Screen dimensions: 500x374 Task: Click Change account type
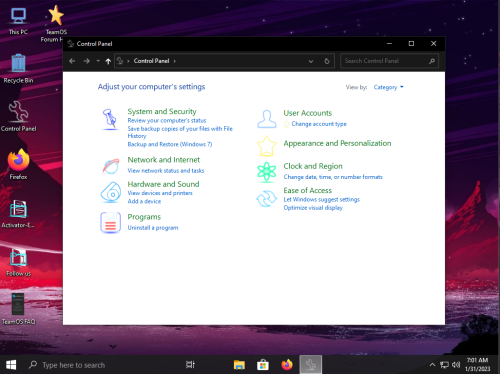[319, 124]
